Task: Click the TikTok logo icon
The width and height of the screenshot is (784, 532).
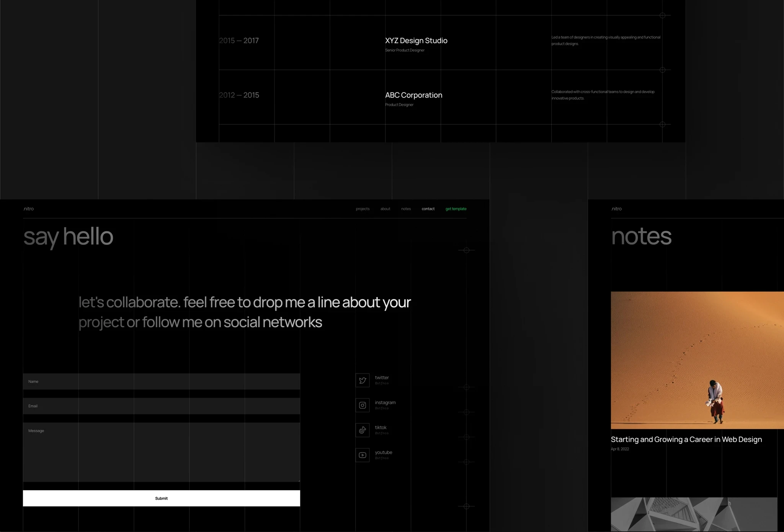Action: coord(362,430)
